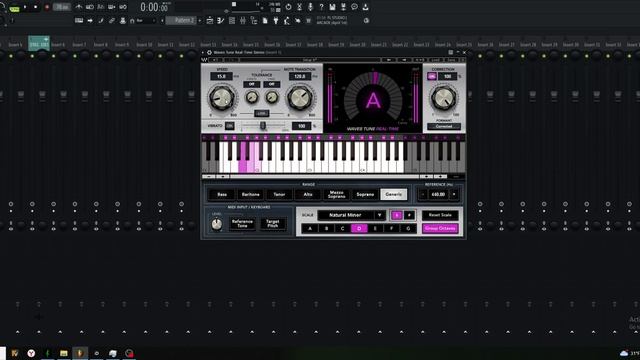Export the project using the render icon
The image size is (640, 360).
pos(343,7)
